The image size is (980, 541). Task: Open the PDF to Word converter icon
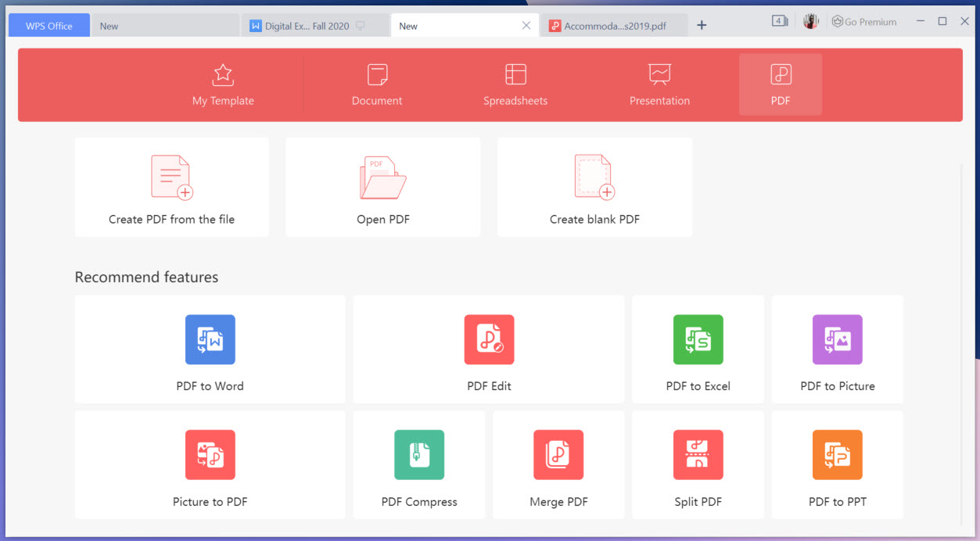[x=210, y=339]
